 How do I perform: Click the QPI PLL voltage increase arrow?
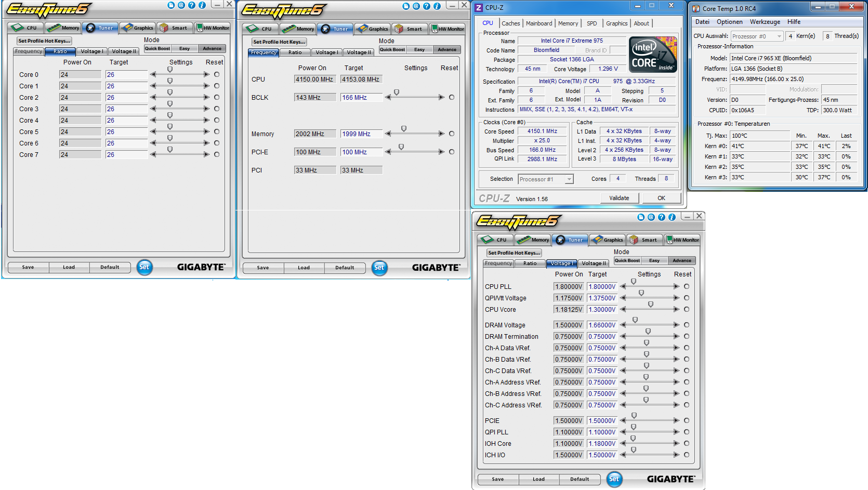(x=676, y=432)
